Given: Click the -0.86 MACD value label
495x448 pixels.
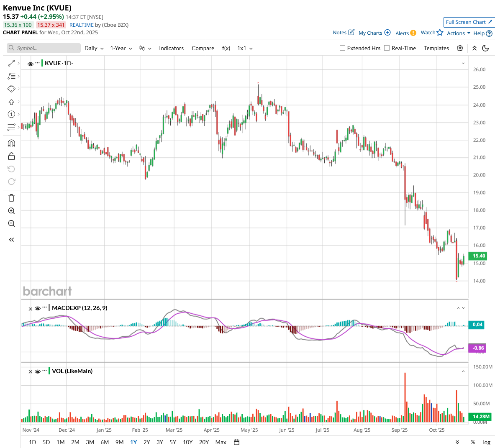Looking at the screenshot, I should (477, 348).
